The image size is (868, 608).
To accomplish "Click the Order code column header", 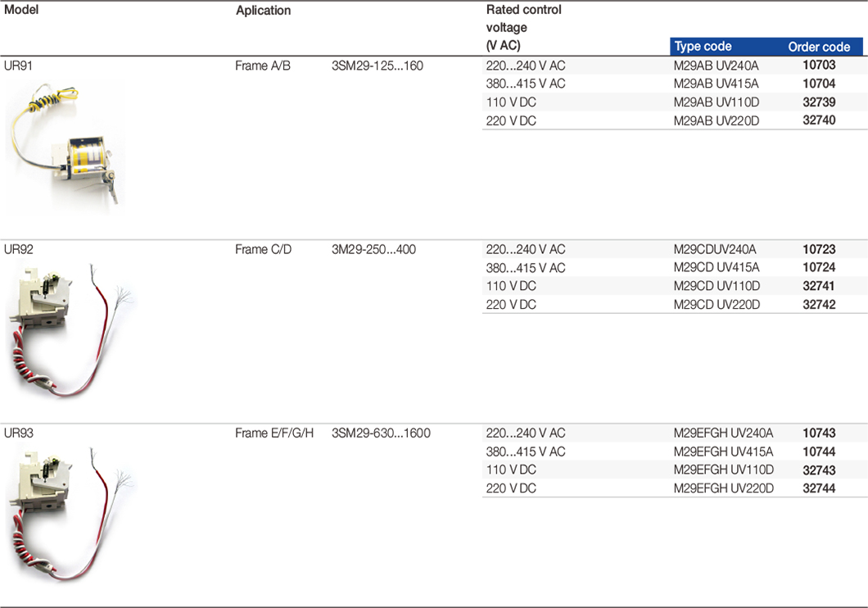I will (x=818, y=47).
